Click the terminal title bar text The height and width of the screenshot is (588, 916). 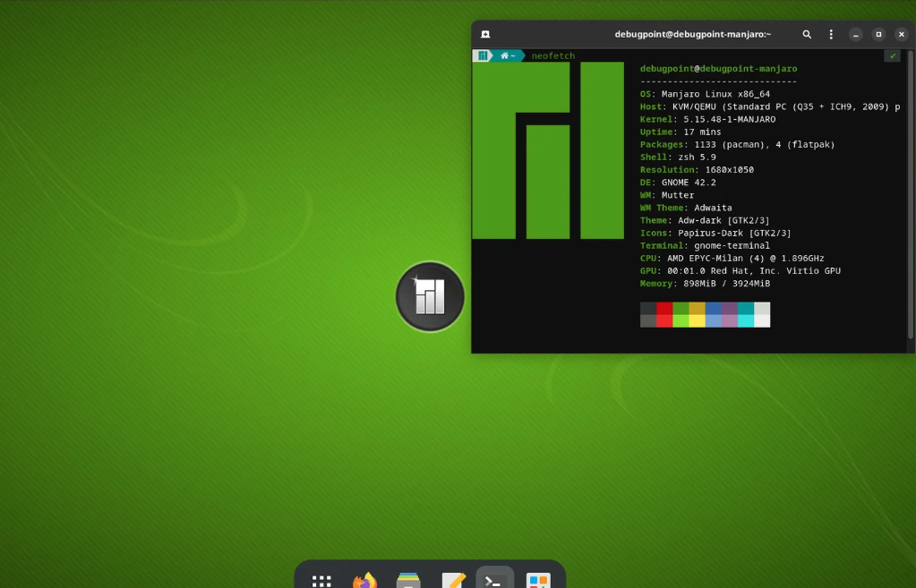coord(692,34)
